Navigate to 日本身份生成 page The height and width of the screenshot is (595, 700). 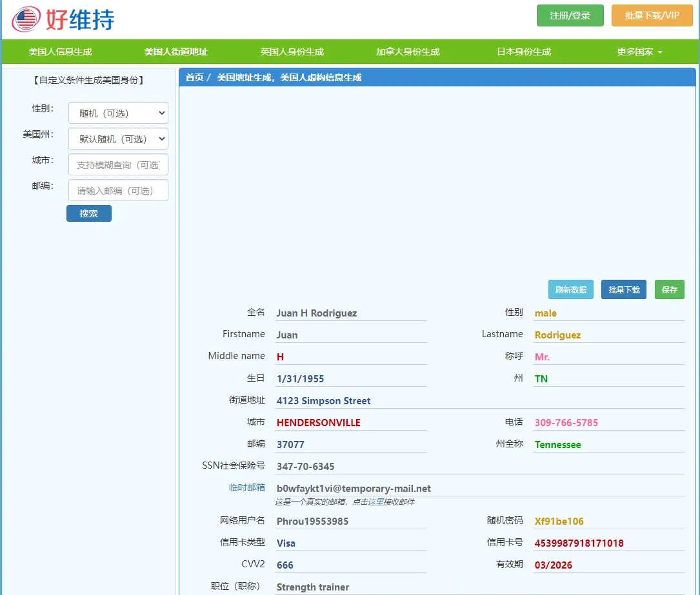coord(524,52)
